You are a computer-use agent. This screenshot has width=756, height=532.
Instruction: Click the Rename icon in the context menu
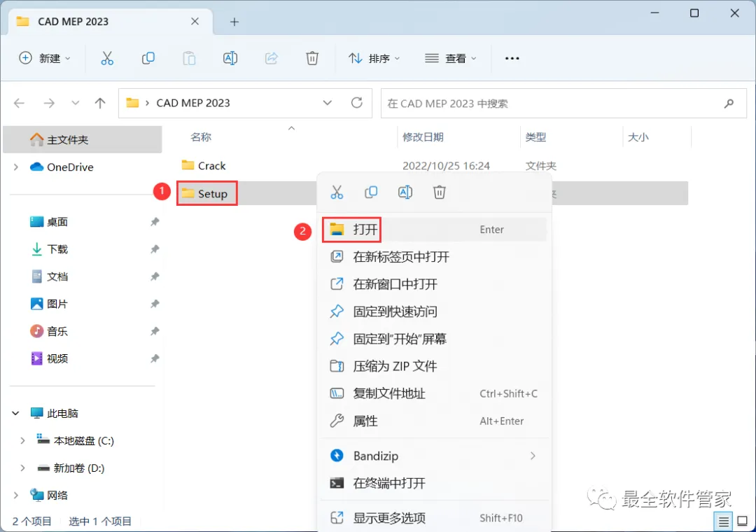405,192
